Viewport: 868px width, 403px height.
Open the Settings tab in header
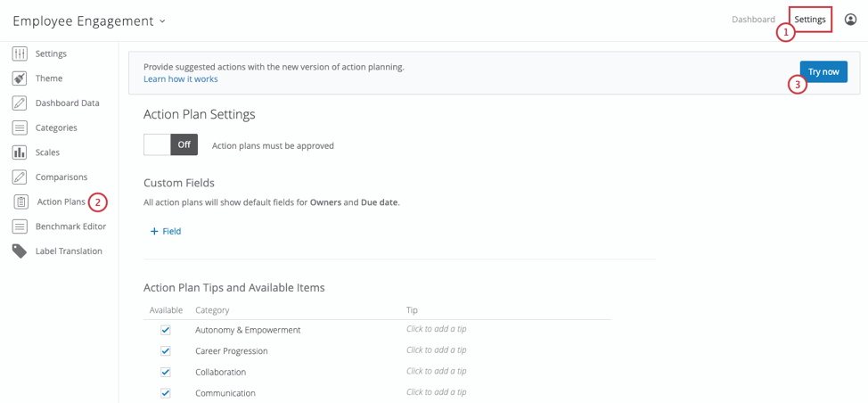coord(810,20)
